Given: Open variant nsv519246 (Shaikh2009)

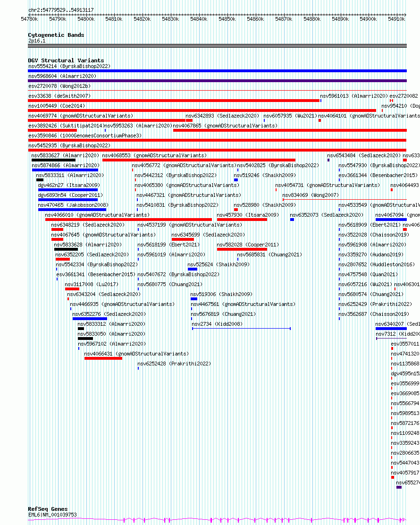Looking at the screenshot, I should point(265,176).
